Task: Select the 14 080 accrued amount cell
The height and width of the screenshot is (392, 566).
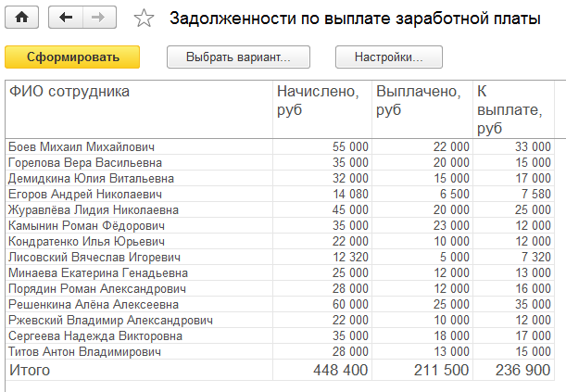Action: coord(322,195)
